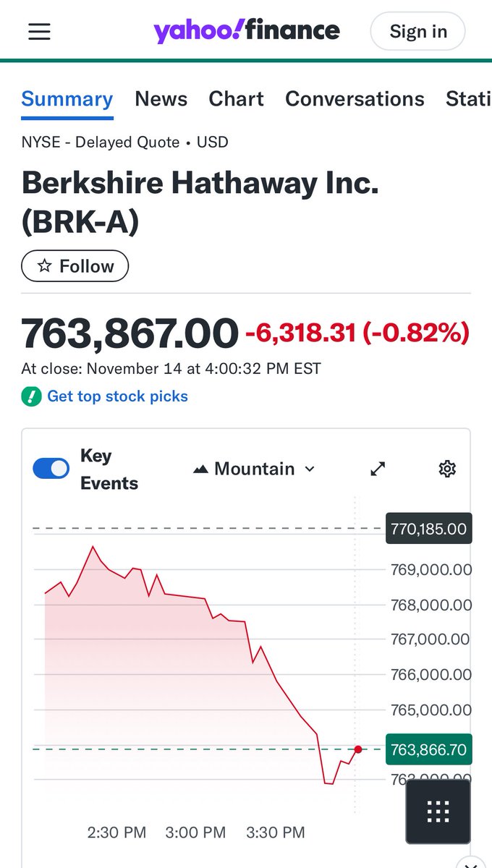
Task: Click the Yahoo Finance logo
Action: pyautogui.click(x=246, y=31)
